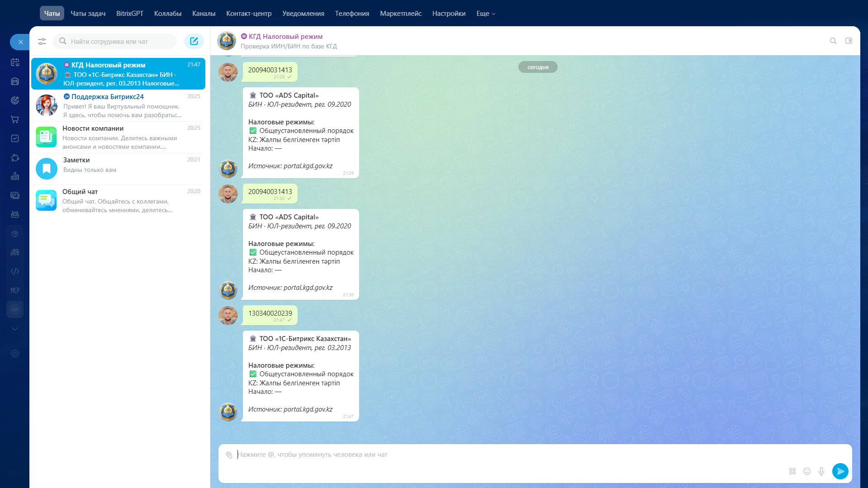Screen dimensions: 868x488
Task: Open the robot icon in the sidebar
Action: pyautogui.click(x=15, y=214)
